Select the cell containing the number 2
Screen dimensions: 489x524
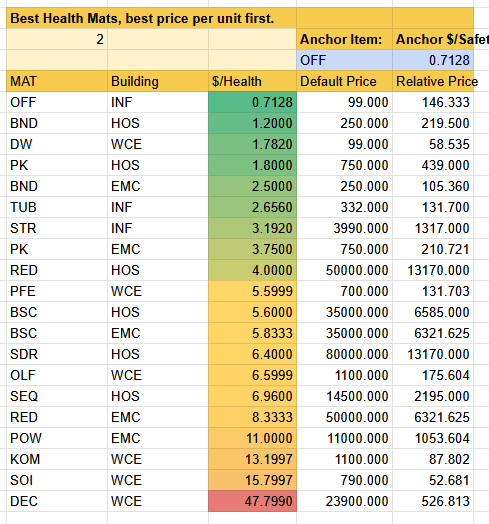pyautogui.click(x=57, y=39)
